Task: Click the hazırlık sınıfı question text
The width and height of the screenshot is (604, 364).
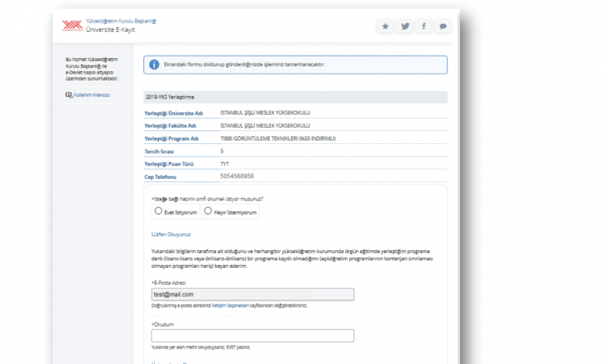Action: pos(208,199)
